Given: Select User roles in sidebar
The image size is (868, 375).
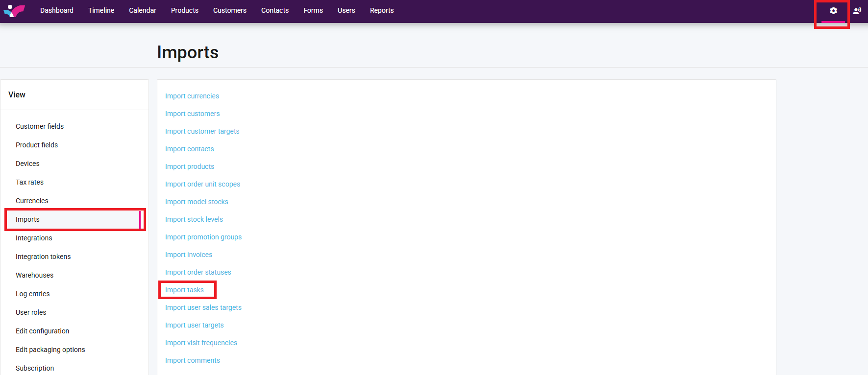Looking at the screenshot, I should click(x=31, y=312).
